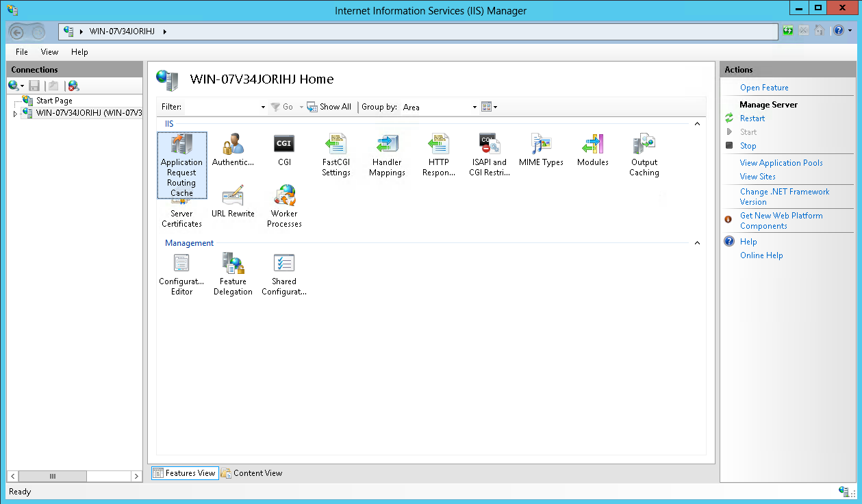Viewport: 862px width, 504px height.
Task: Click the Filter text input field
Action: (x=223, y=107)
